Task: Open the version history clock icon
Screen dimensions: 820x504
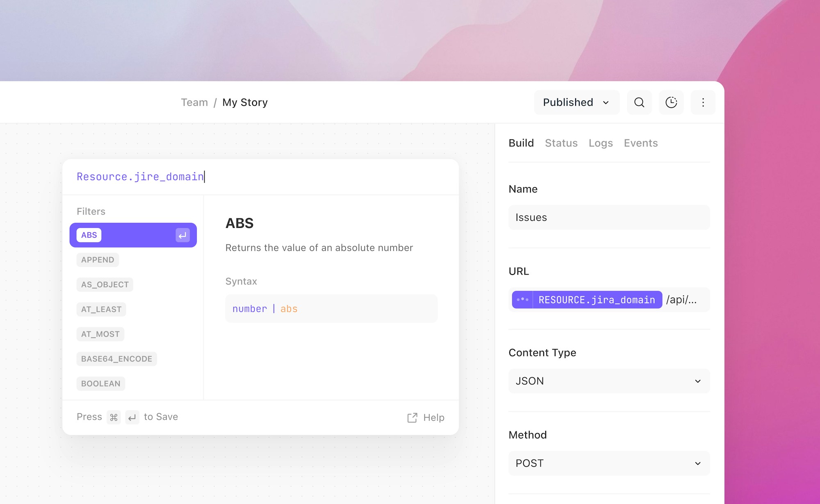Action: click(671, 102)
